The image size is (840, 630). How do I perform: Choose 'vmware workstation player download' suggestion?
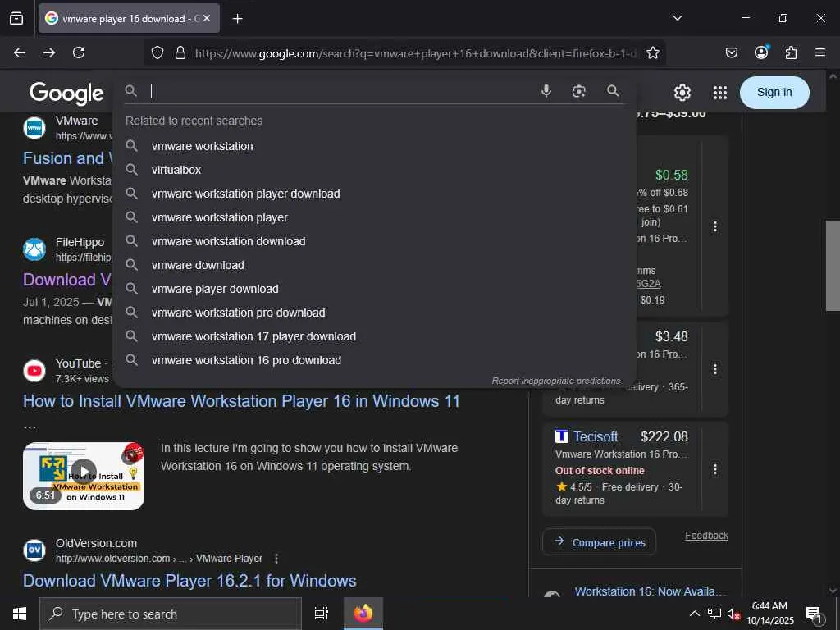click(374, 194)
